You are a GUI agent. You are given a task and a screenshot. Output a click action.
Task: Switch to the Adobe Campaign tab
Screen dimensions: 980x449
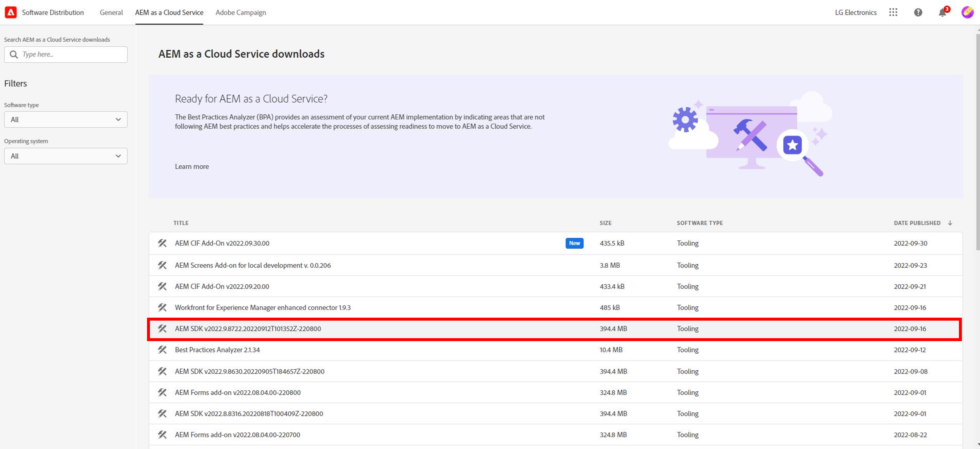[241, 12]
